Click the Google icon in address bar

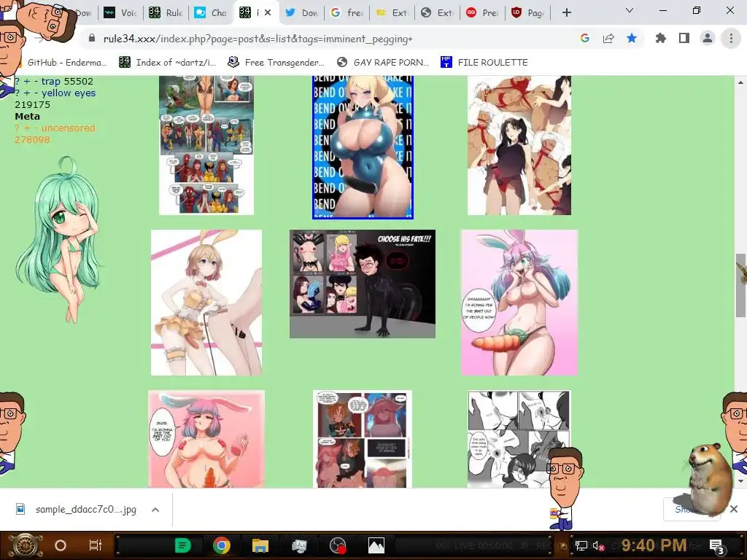tap(585, 39)
